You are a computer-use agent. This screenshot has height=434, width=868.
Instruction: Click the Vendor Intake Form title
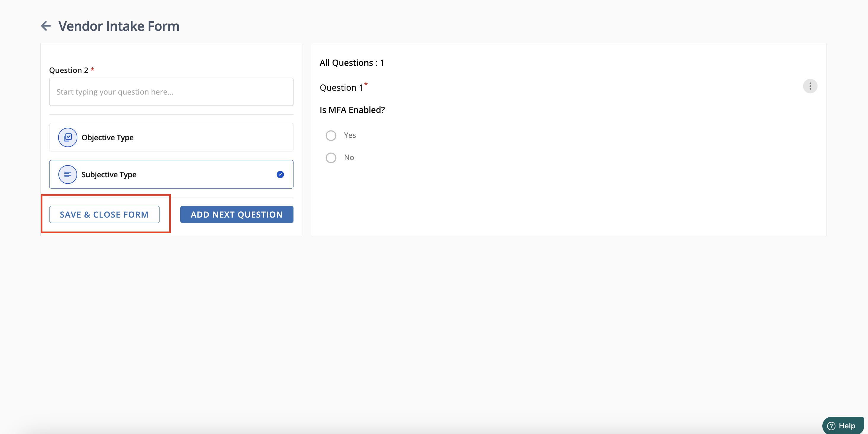click(x=119, y=26)
